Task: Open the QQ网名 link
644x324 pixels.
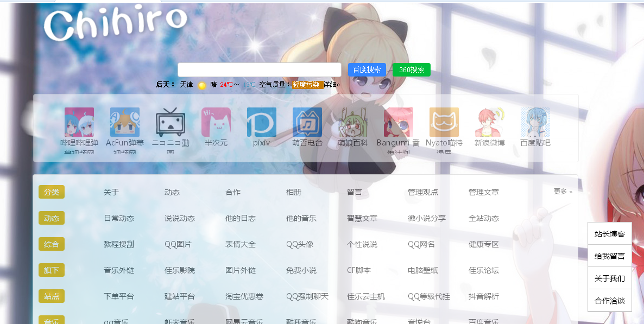Action: [x=421, y=244]
